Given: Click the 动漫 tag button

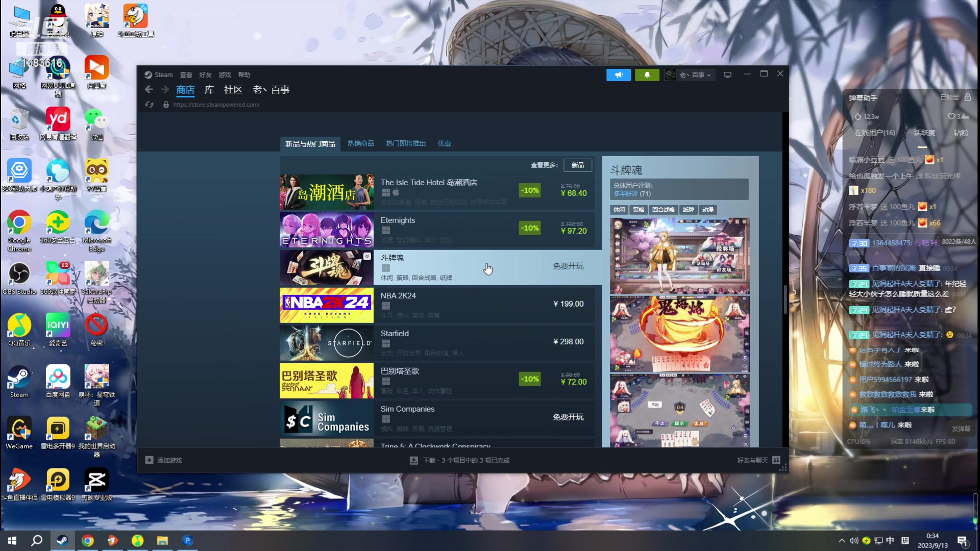Looking at the screenshot, I should pos(708,210).
